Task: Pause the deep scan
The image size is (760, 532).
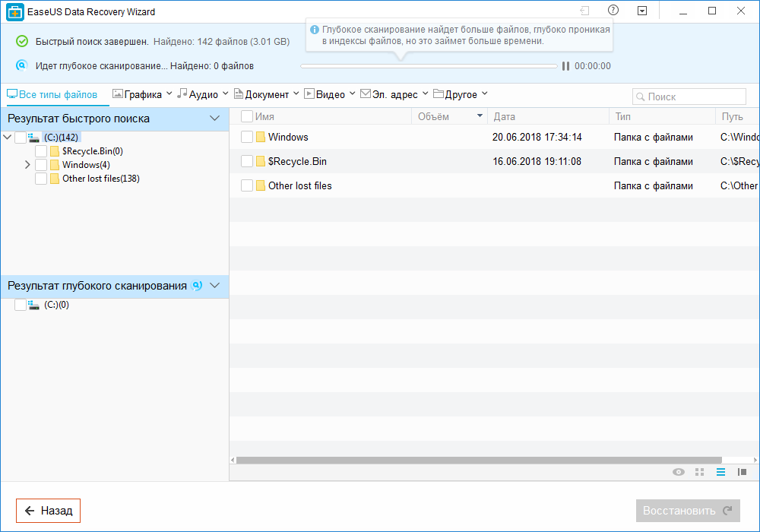Action: [565, 66]
